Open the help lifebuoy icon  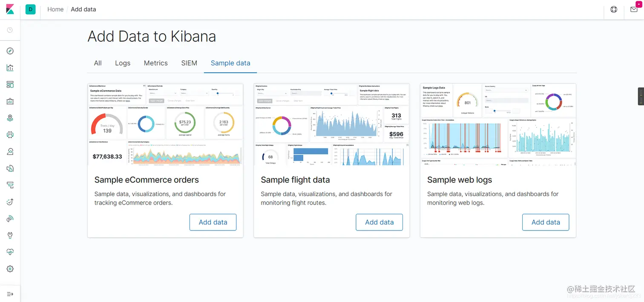point(614,9)
